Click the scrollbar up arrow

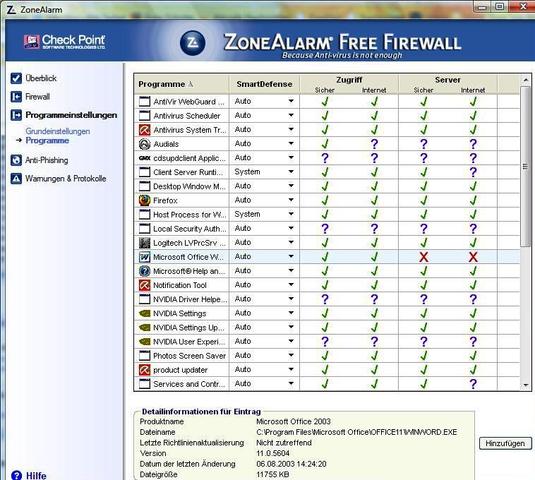pyautogui.click(x=525, y=81)
